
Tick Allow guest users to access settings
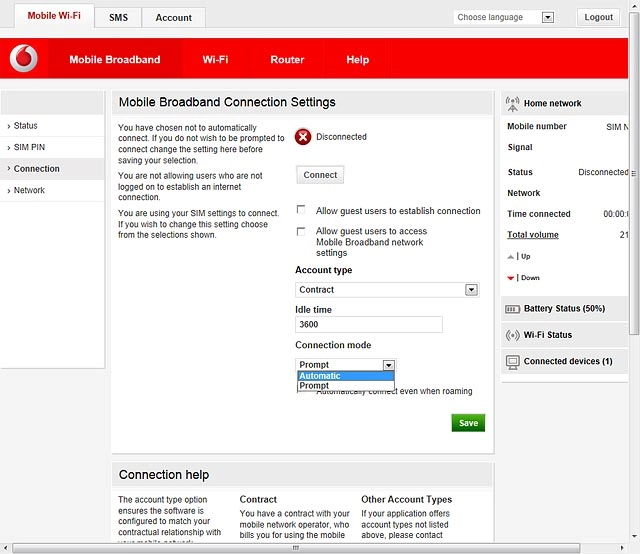pyautogui.click(x=301, y=231)
